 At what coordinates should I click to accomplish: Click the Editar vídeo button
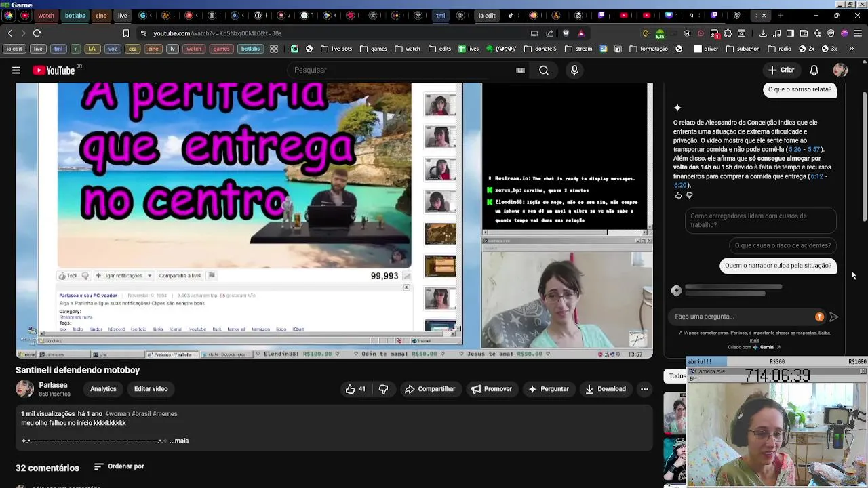[151, 389]
